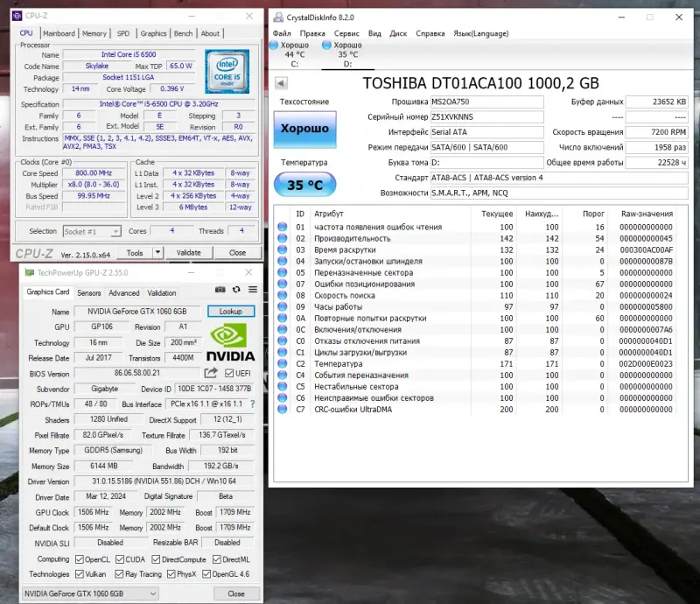Screen dimensions: 700x604
Task: Click the GPU-Z title bar app icon
Action: [x=30, y=272]
